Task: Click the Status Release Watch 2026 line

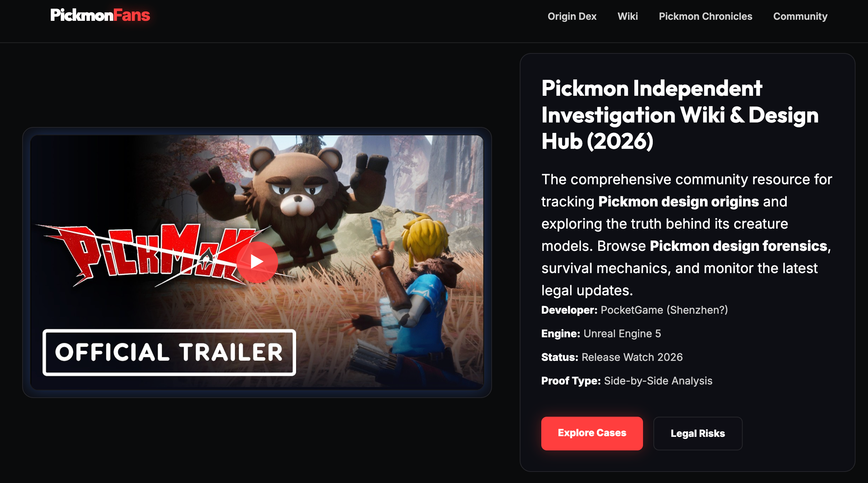Action: [612, 357]
